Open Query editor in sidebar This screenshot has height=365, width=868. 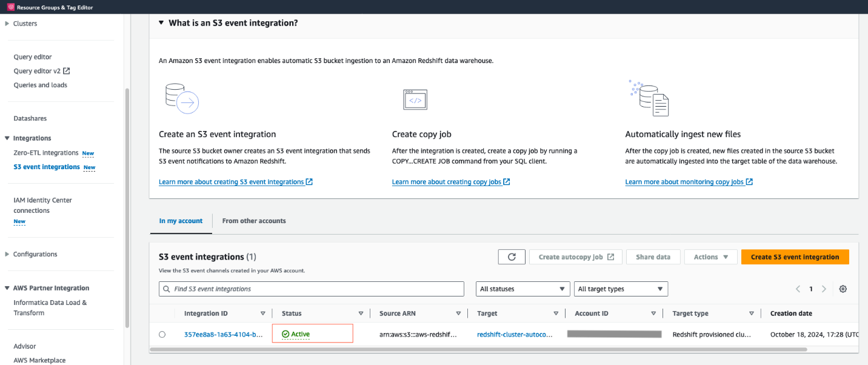33,57
